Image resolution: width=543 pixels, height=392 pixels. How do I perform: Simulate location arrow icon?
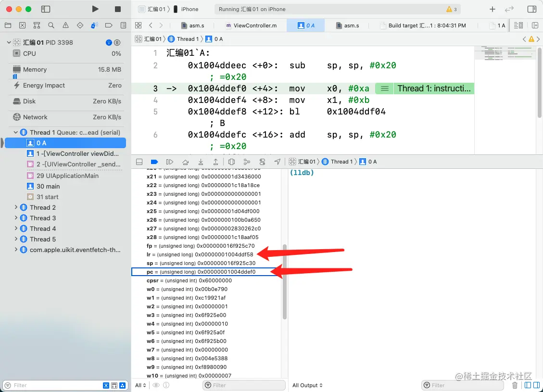[x=278, y=162]
